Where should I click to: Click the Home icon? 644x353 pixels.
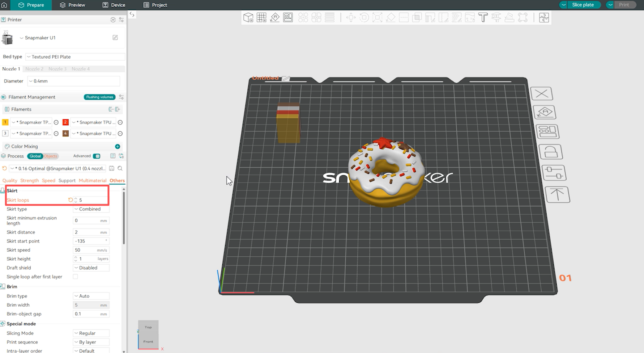[4, 5]
